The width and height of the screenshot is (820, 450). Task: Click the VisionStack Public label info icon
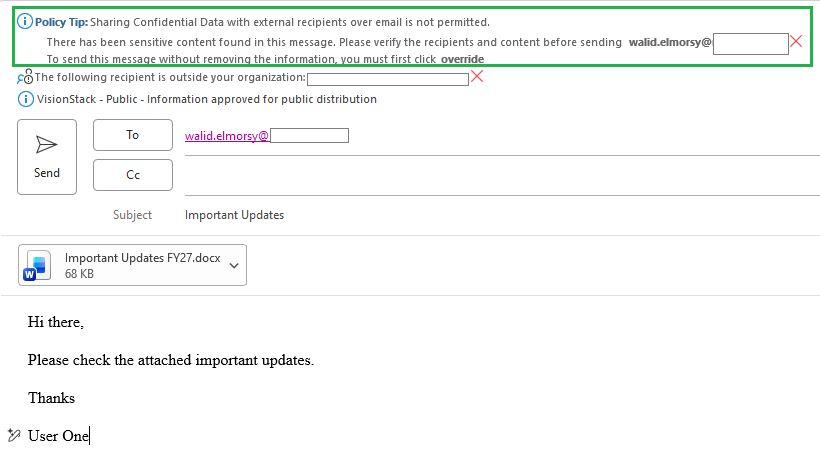26,99
